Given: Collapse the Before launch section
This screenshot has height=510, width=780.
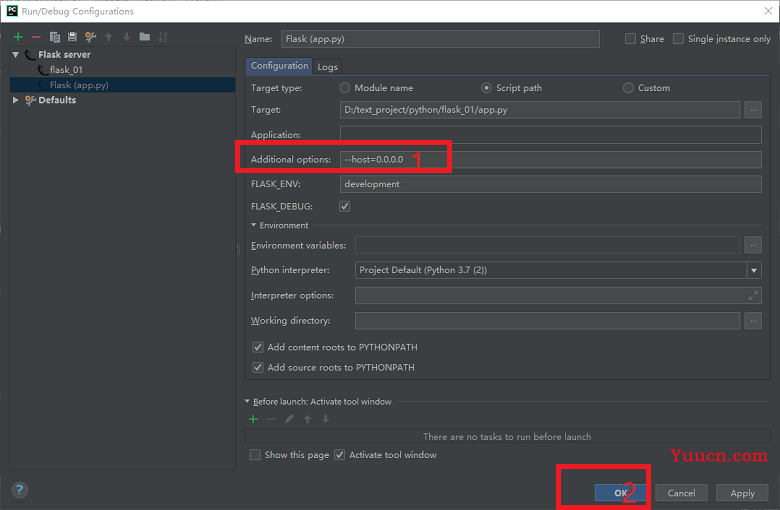Looking at the screenshot, I should [x=247, y=401].
